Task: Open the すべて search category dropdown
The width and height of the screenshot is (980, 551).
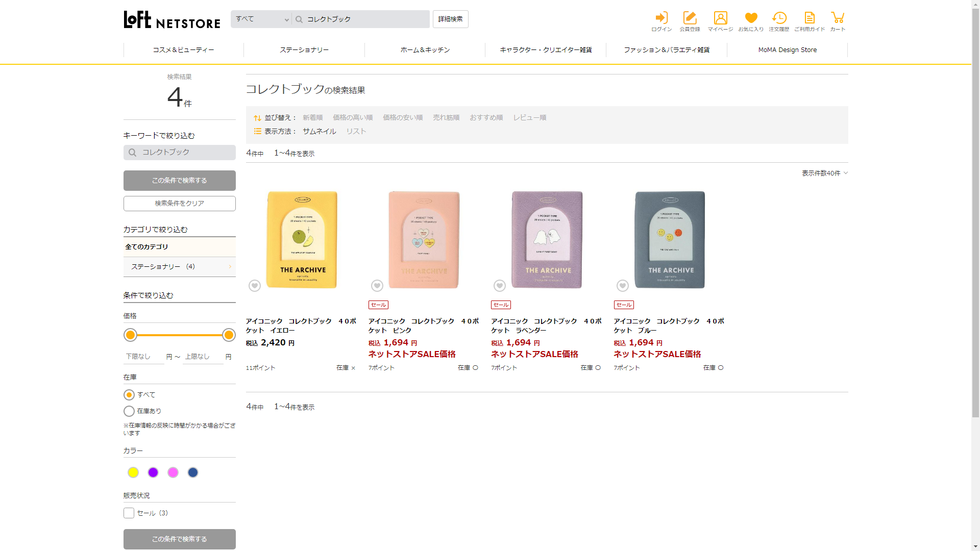Action: [x=261, y=19]
